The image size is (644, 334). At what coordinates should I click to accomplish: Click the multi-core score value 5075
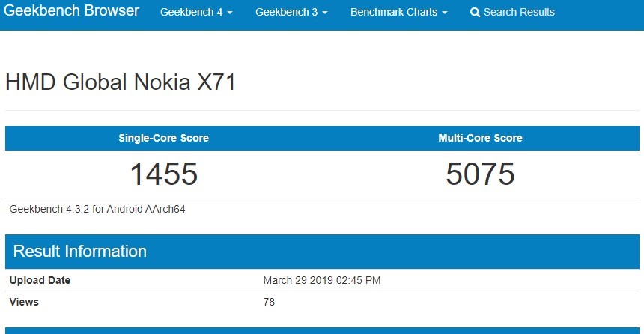click(x=480, y=174)
